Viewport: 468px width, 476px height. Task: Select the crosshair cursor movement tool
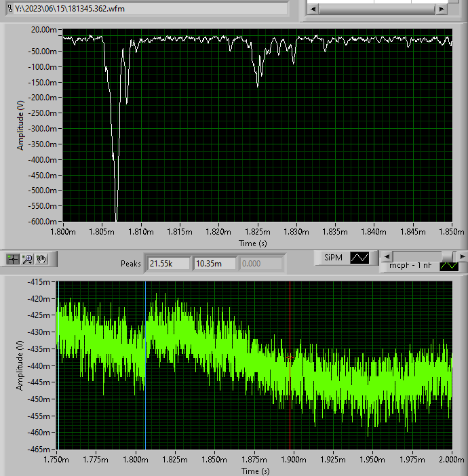tap(12, 258)
